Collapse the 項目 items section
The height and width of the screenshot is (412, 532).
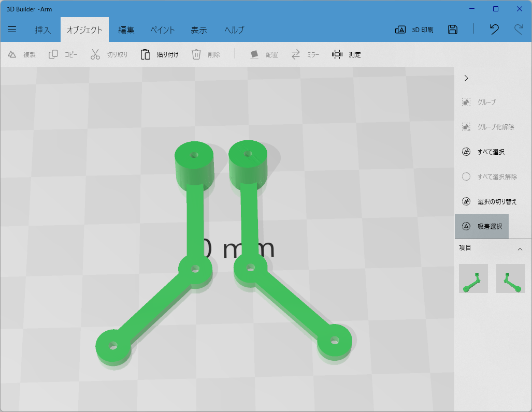click(x=520, y=249)
